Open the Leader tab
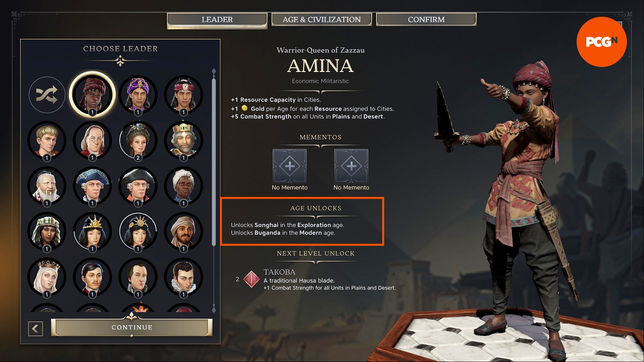The width and height of the screenshot is (644, 362). [217, 20]
